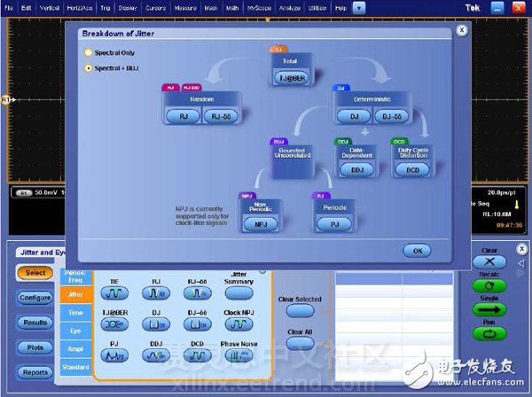Select the Spectral + BUJ radio option
Screen dimensions: 532x397
pyautogui.click(x=88, y=67)
